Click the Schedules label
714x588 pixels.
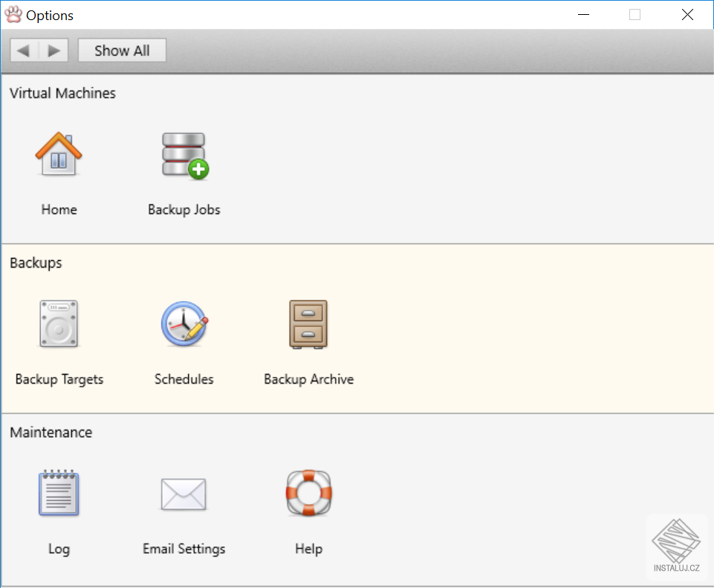pyautogui.click(x=184, y=379)
